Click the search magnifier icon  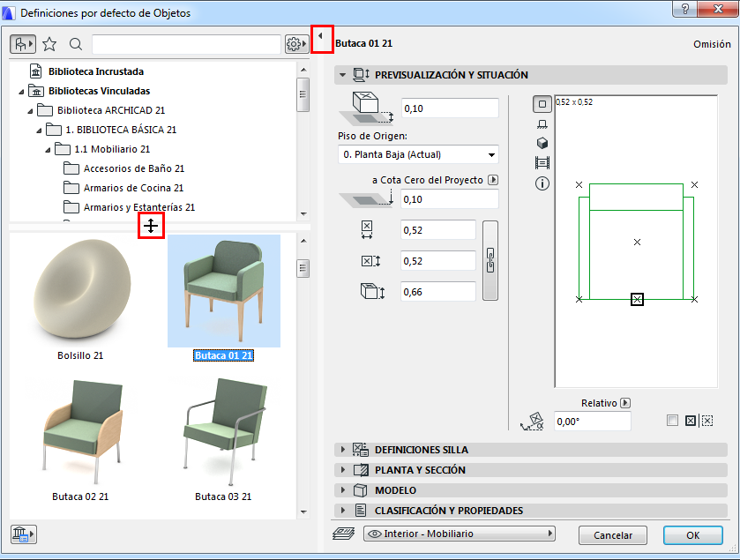76,44
